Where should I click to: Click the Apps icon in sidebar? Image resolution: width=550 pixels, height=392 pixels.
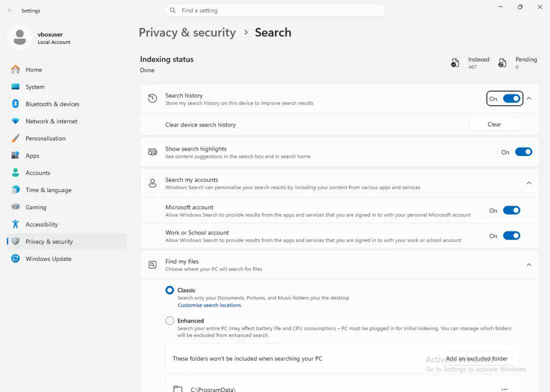tap(15, 155)
